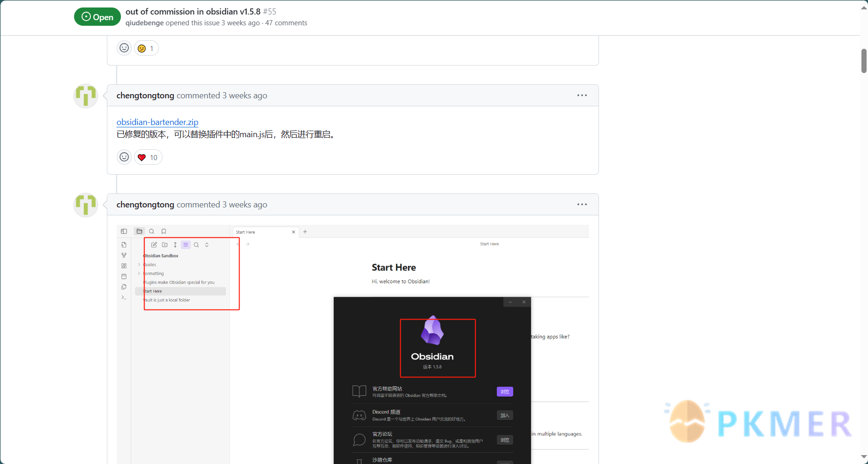Open the qiudebenge author profile link
Viewport: 868px width, 464px height.
point(144,23)
